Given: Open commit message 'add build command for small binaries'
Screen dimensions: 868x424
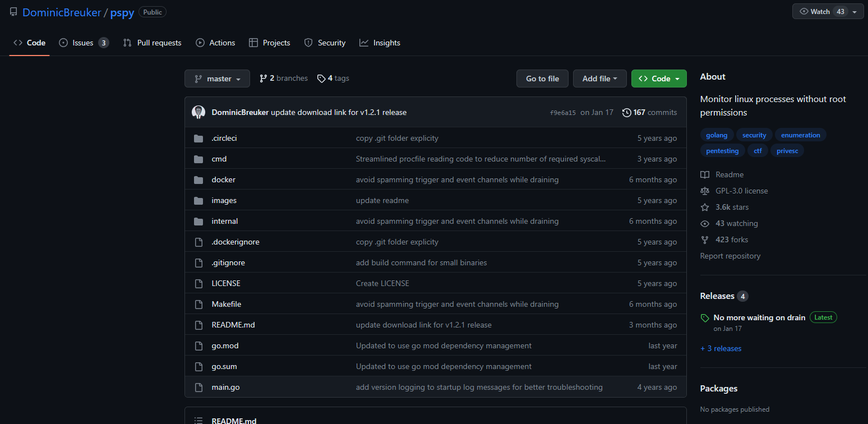Looking at the screenshot, I should coord(422,262).
